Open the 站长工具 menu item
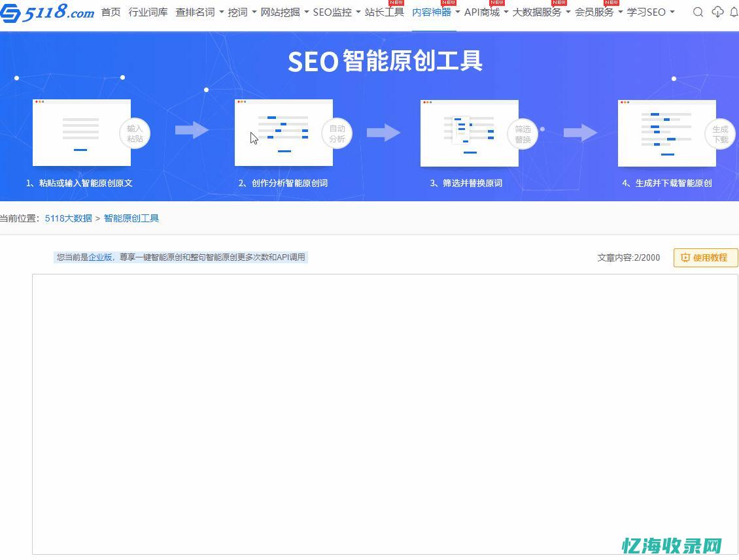 385,12
